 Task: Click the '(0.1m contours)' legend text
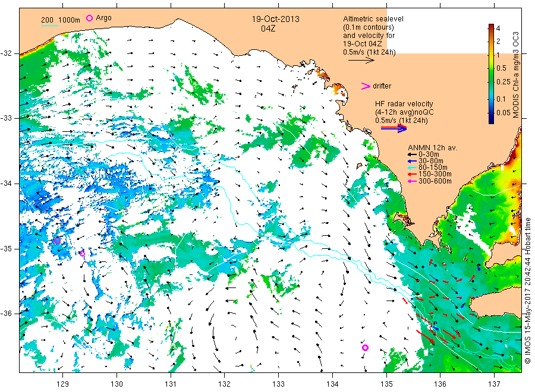(369, 27)
